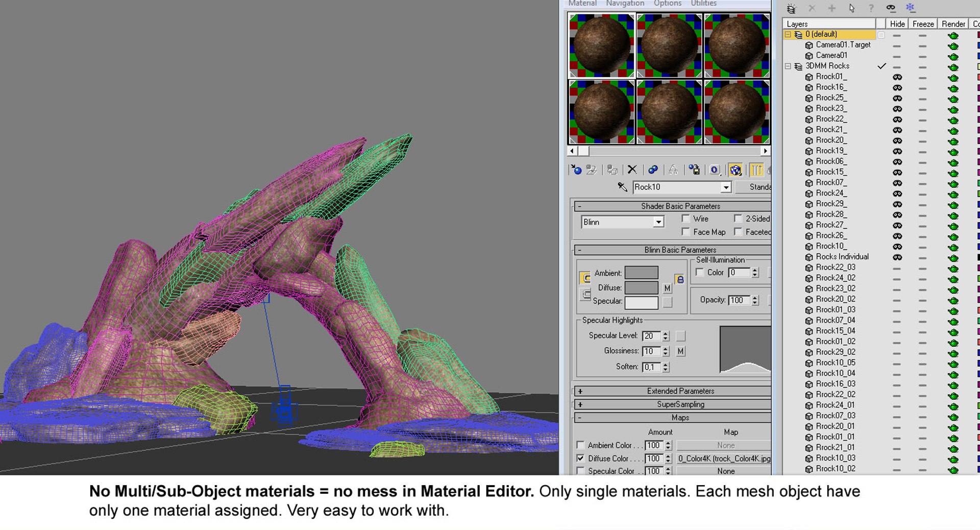Open the Navigation menu
The width and height of the screenshot is (980, 530).
coord(625,4)
